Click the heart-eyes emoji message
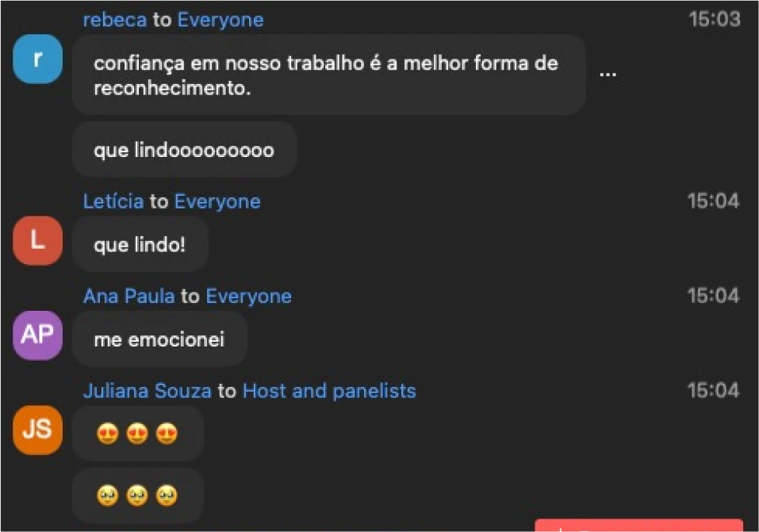The width and height of the screenshot is (759, 532). point(138,433)
